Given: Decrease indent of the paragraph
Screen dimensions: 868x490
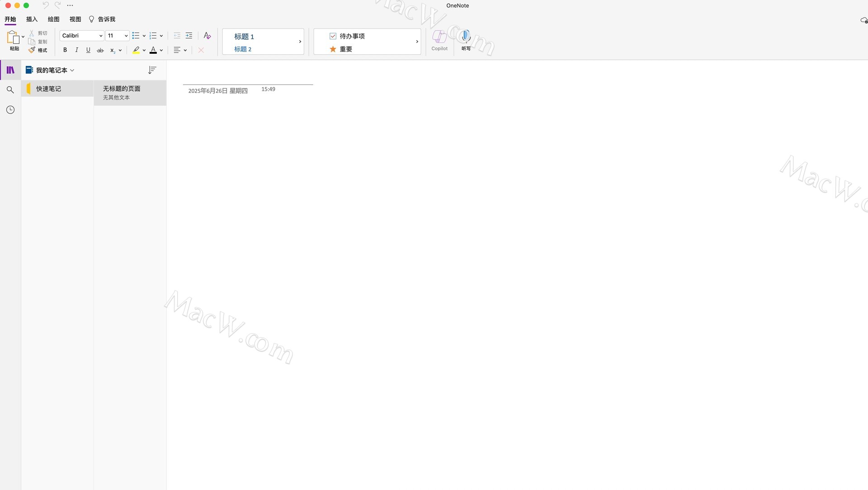Looking at the screenshot, I should coord(177,36).
